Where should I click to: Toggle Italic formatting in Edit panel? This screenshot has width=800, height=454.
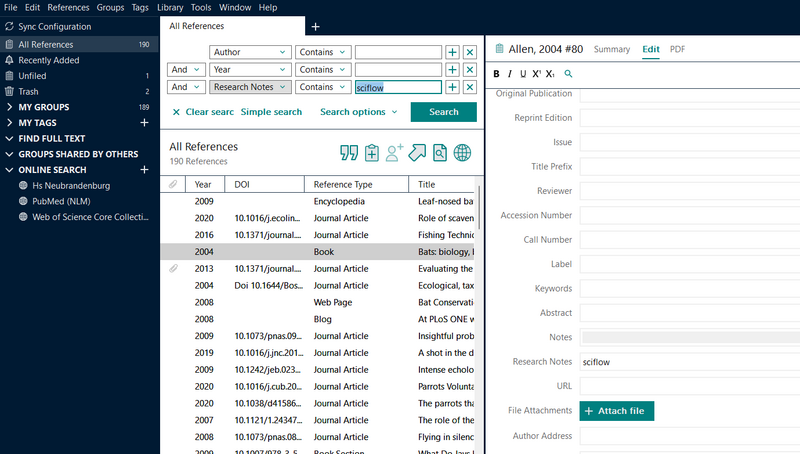[x=510, y=74]
